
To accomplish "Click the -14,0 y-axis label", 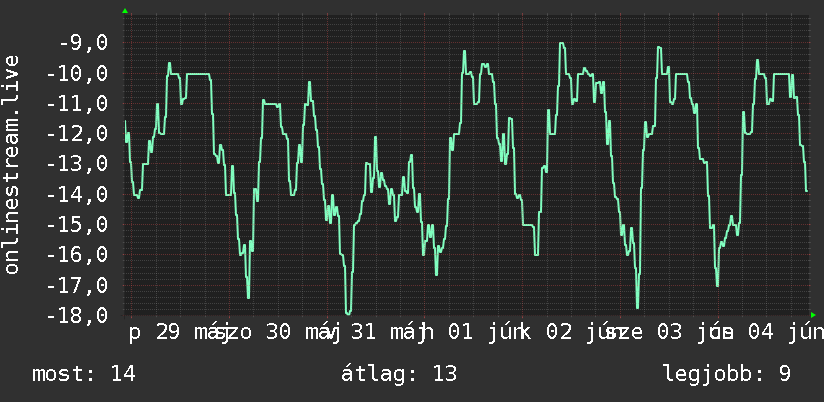I will click(77, 194).
